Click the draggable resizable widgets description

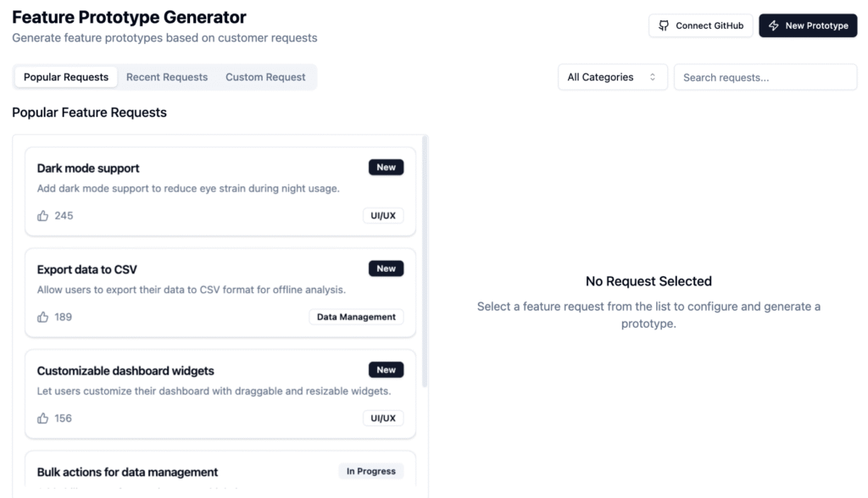click(x=214, y=390)
